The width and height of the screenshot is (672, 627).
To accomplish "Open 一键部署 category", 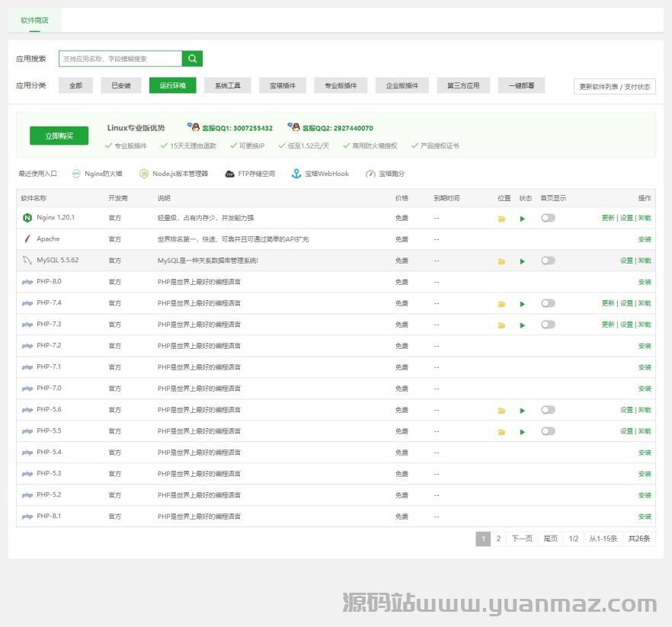I will coord(522,85).
